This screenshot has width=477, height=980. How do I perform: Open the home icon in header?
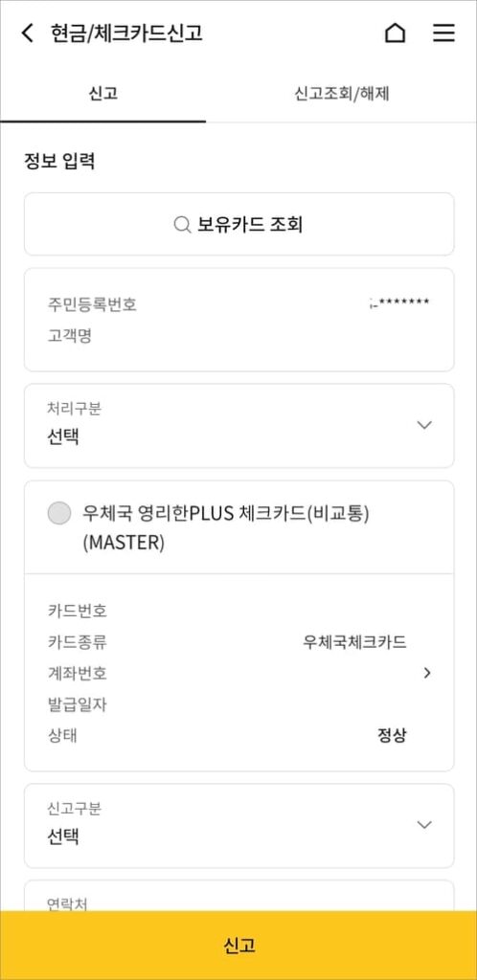(x=395, y=33)
